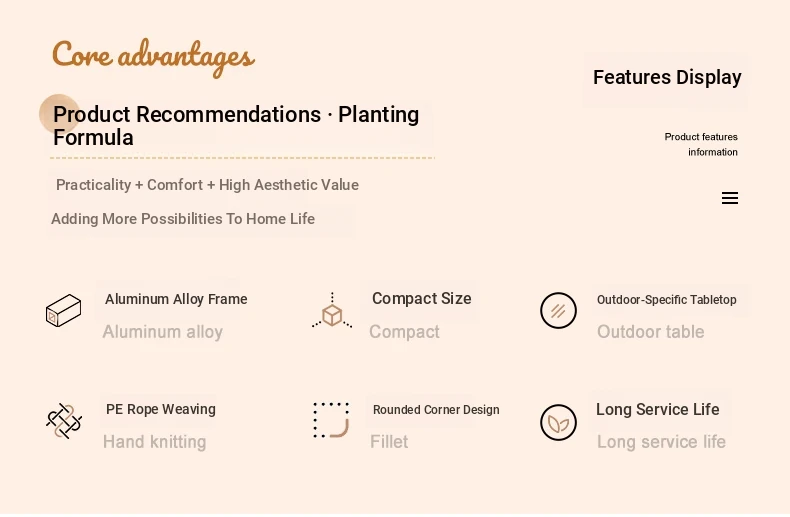Click the Long Service Life leaf icon
Image resolution: width=790 pixels, height=517 pixels.
coord(558,422)
